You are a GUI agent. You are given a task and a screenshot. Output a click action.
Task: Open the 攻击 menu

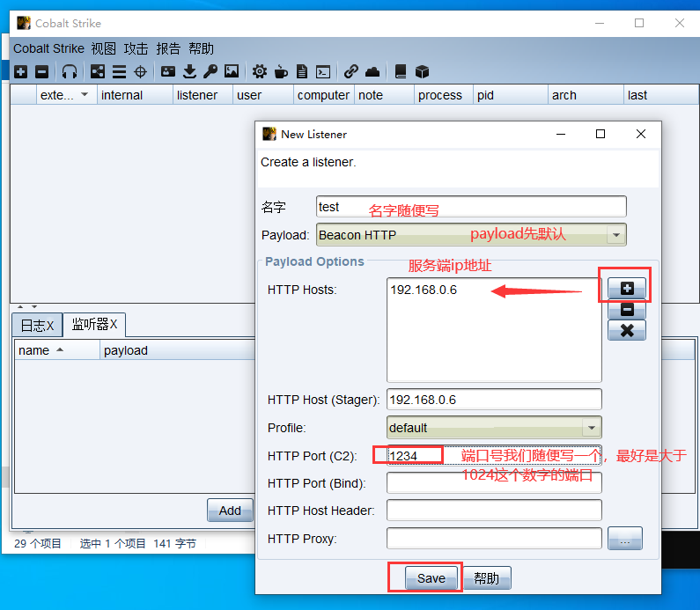[136, 48]
